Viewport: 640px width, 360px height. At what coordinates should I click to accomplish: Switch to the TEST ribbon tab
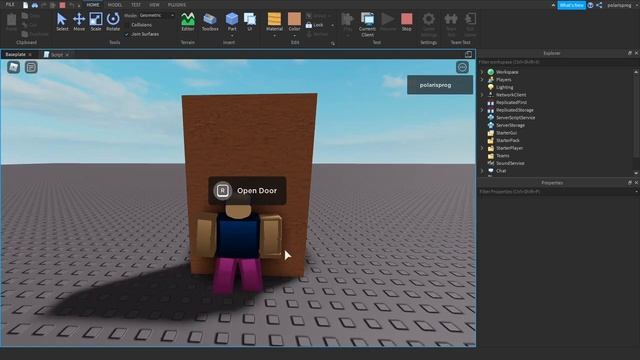(136, 4)
